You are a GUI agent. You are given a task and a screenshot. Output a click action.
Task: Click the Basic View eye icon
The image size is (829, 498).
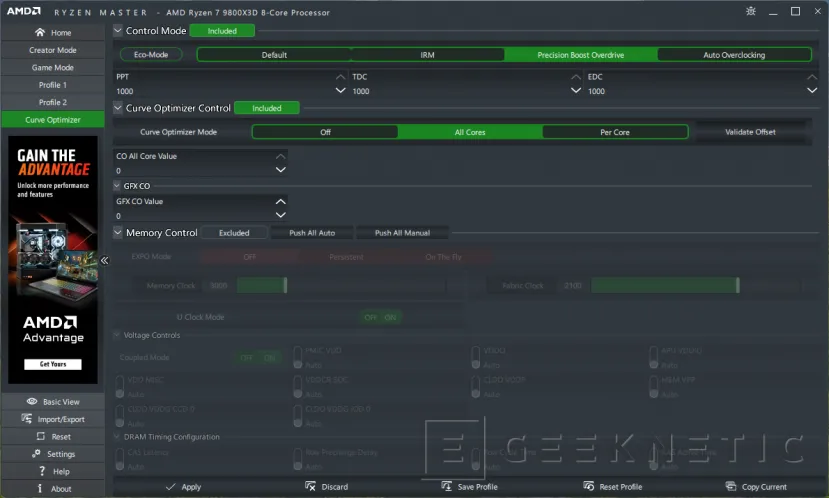[32, 401]
